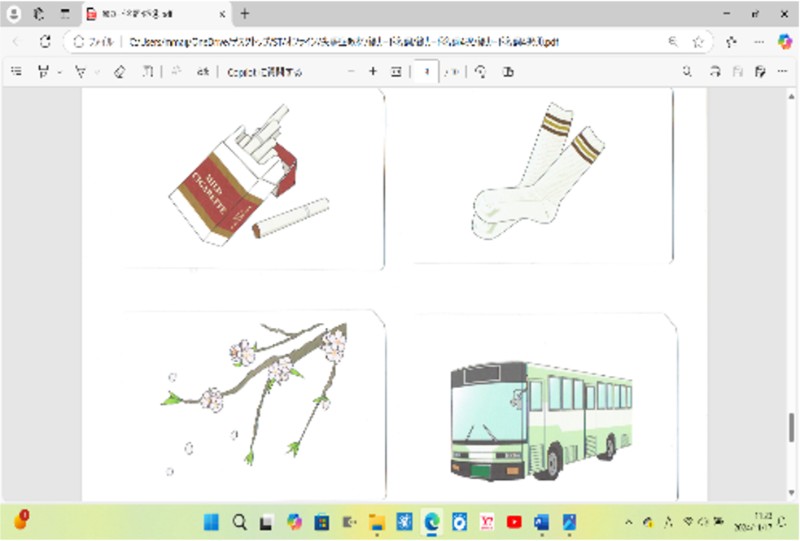The height and width of the screenshot is (541, 800).
Task: Click the zoom in plus button
Action: tap(373, 72)
